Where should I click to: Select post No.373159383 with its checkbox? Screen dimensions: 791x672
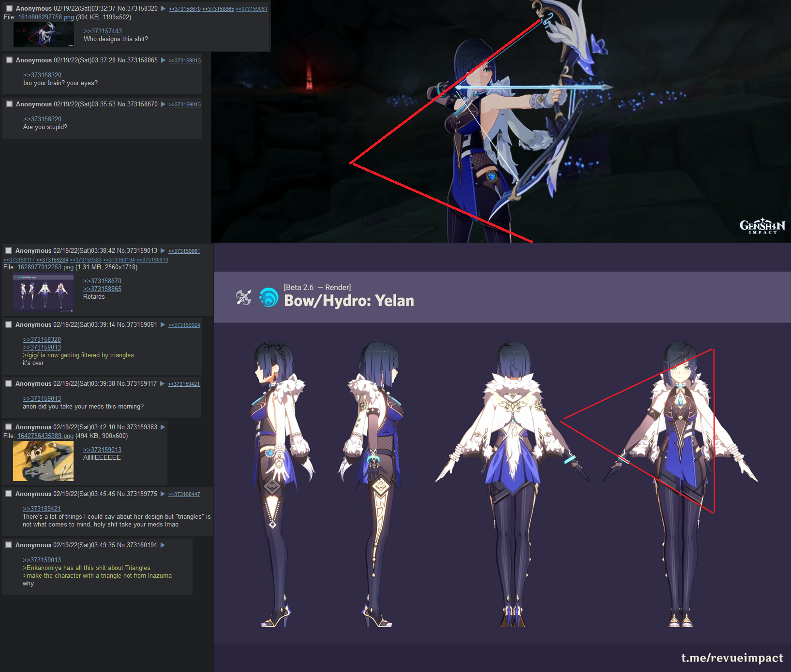(x=9, y=427)
